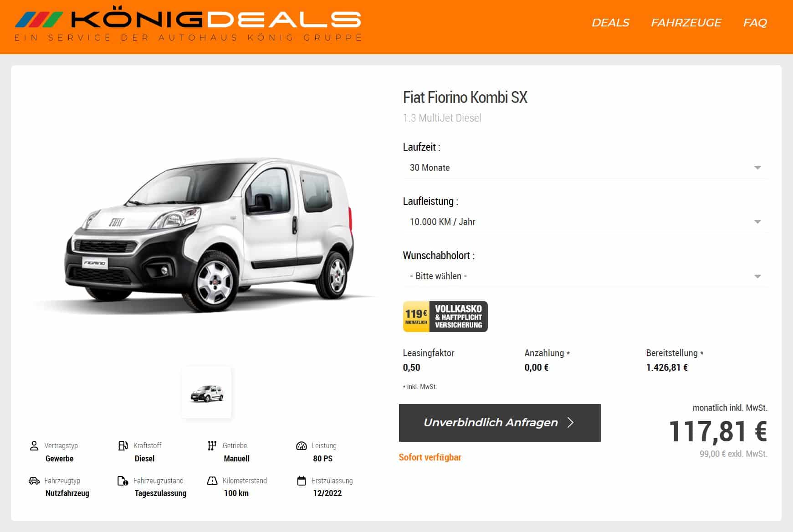Click the Vertragstyp person icon
793x532 pixels.
coord(34,445)
